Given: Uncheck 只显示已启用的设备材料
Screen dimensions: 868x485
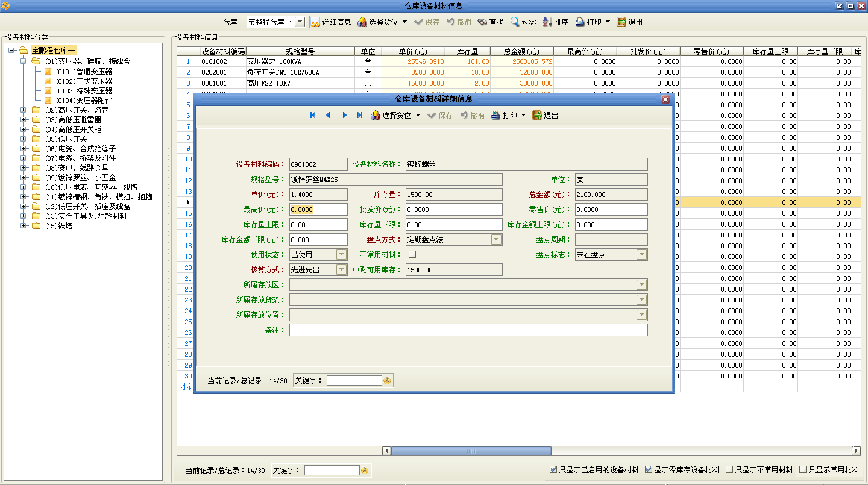Looking at the screenshot, I should 553,469.
